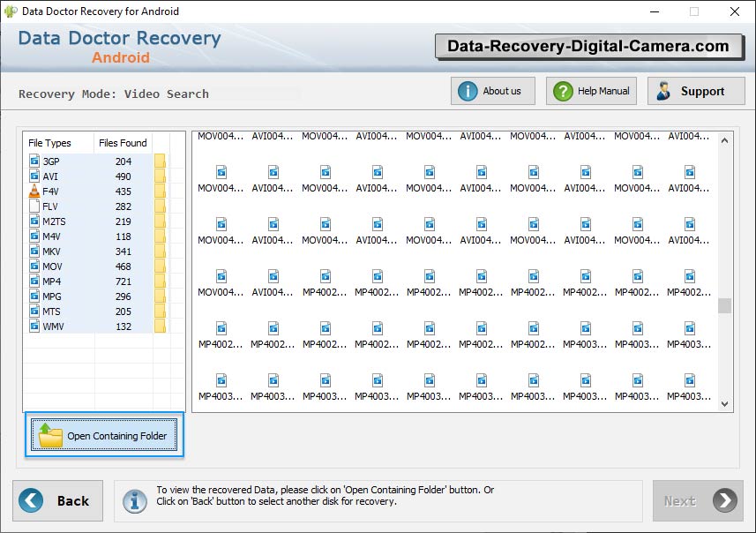Click the 468 files found value
756x533 pixels.
click(x=124, y=266)
